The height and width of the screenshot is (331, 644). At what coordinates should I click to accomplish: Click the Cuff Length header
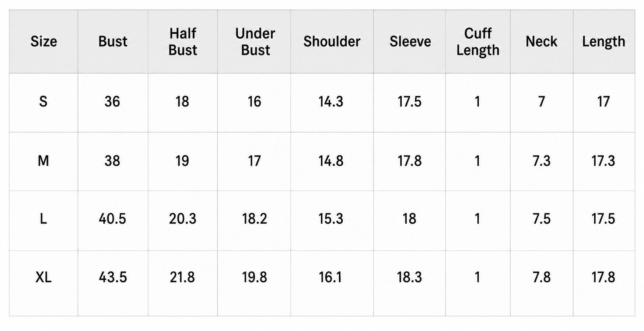coord(478,42)
